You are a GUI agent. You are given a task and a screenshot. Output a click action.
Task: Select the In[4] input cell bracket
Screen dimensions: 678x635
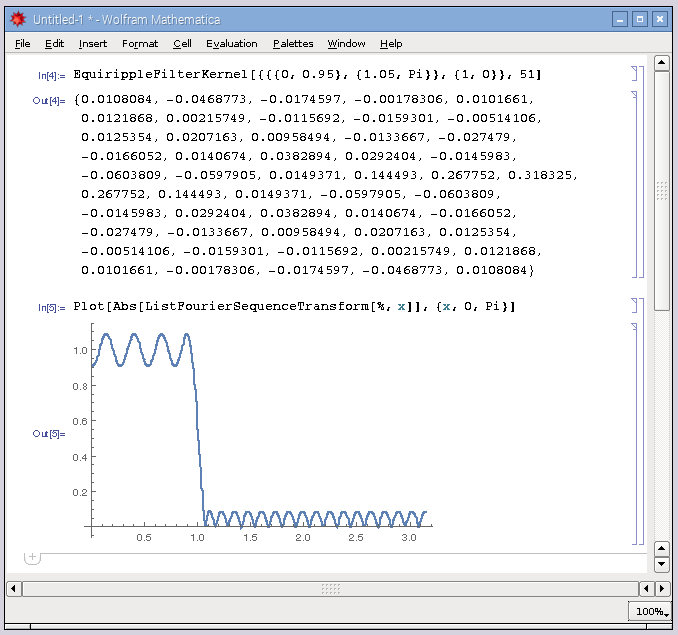tap(634, 74)
